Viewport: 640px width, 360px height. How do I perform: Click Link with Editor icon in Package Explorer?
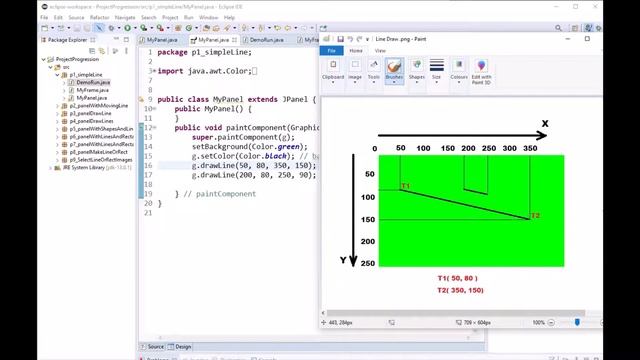pyautogui.click(x=102, y=51)
